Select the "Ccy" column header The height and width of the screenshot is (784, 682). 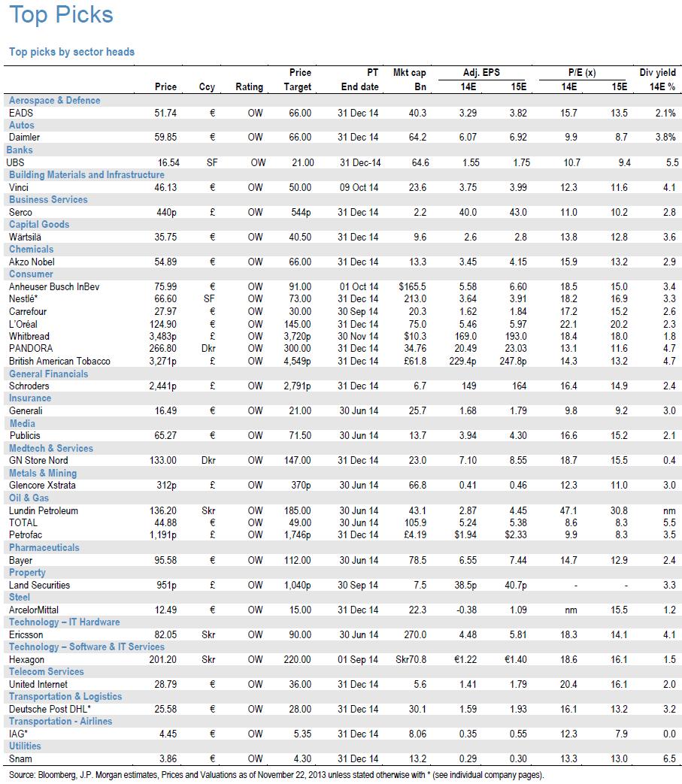(x=207, y=86)
